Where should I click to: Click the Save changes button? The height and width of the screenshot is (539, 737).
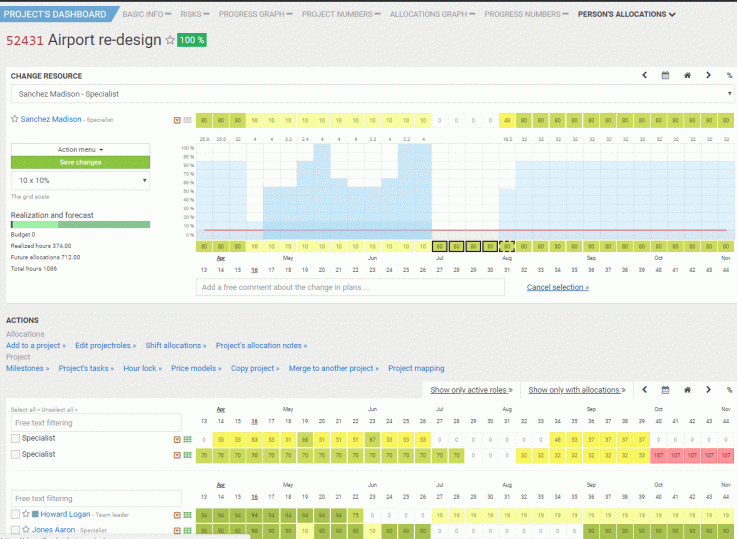(80, 162)
